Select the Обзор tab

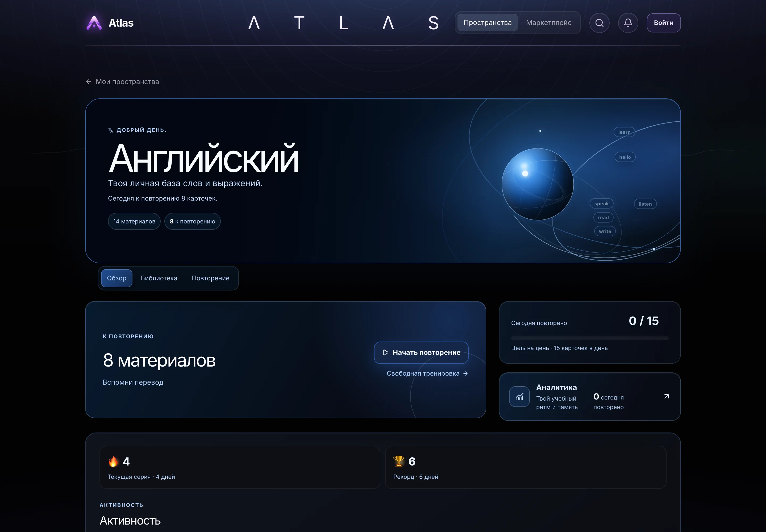[x=116, y=278]
